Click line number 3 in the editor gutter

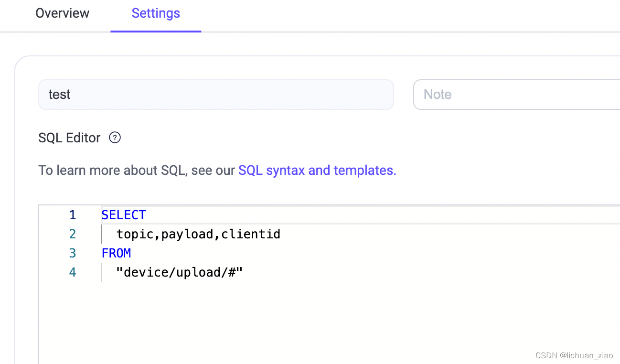click(72, 253)
